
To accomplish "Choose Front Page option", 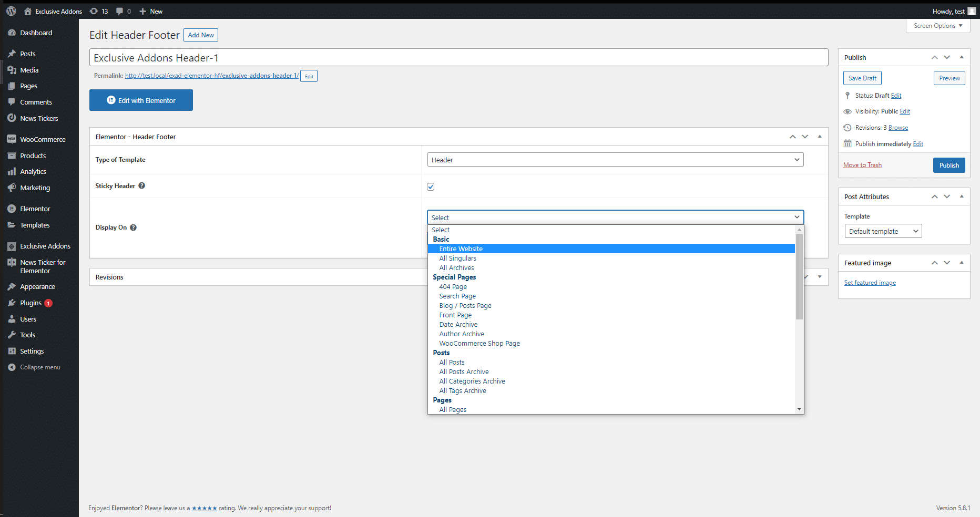I will [x=611, y=315].
